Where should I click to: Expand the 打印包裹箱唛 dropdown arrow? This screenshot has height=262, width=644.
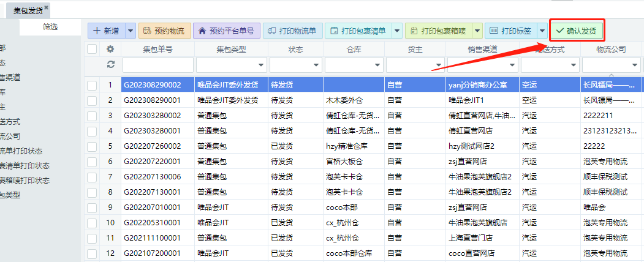[475, 31]
